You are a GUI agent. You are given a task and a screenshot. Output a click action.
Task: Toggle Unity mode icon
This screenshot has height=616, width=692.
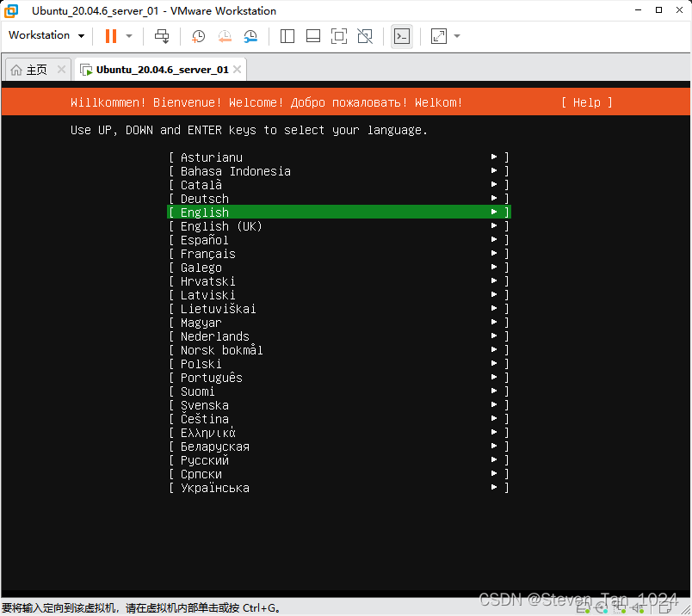365,36
